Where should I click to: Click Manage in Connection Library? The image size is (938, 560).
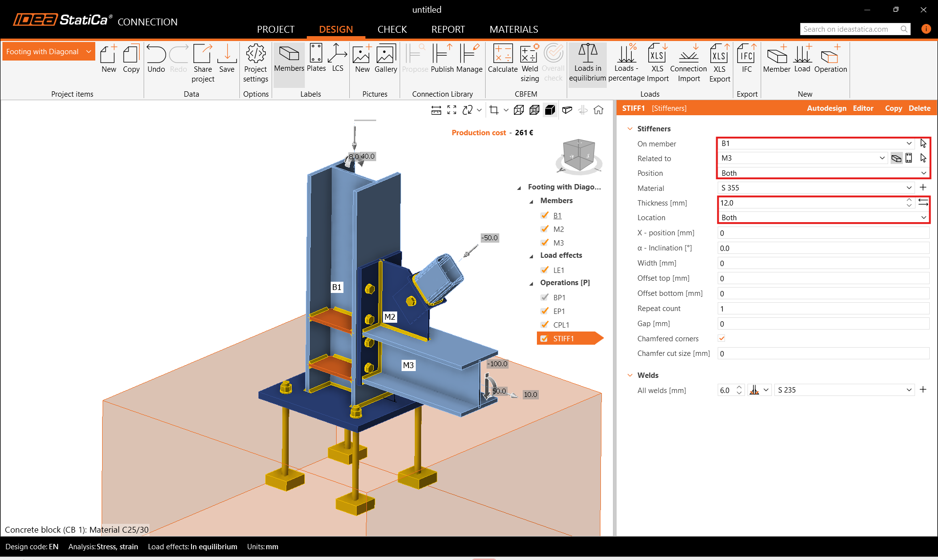(469, 59)
